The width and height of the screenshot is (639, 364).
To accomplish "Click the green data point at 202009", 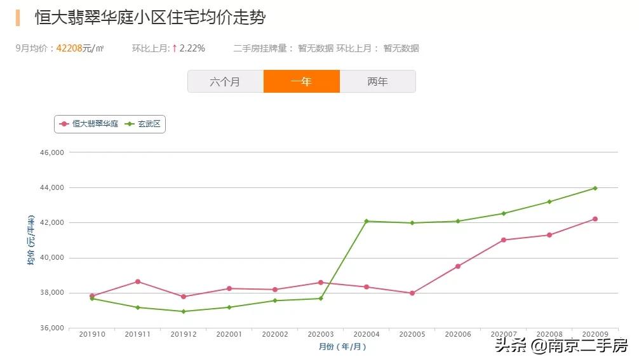I will [595, 188].
